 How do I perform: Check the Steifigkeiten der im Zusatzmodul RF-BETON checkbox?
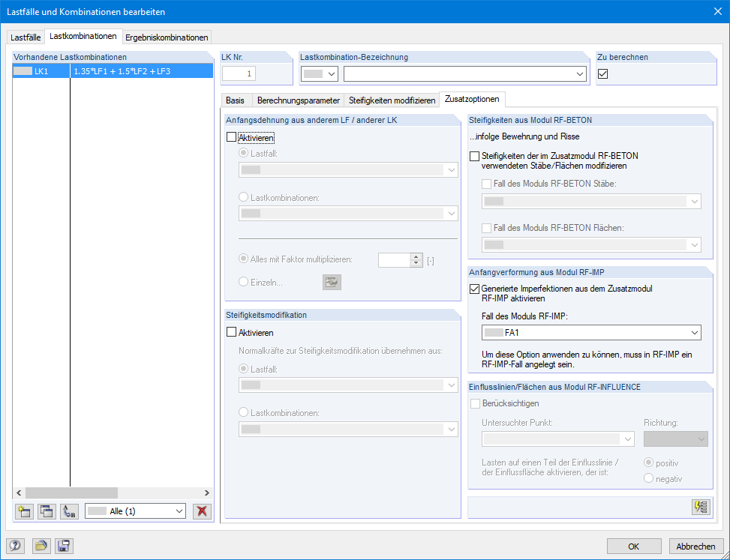(x=474, y=156)
